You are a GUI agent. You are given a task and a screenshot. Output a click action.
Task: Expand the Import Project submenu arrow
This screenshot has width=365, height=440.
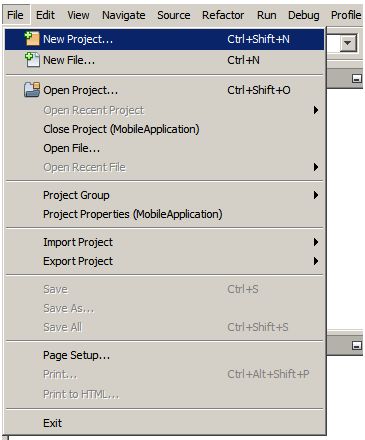click(316, 242)
